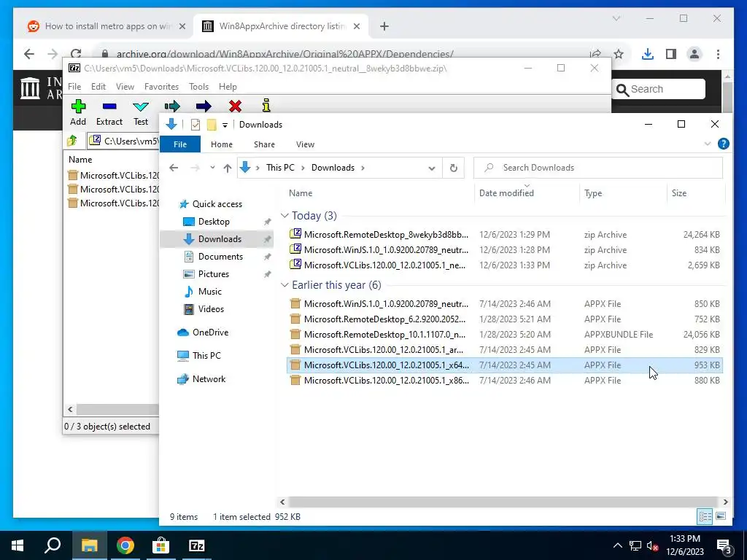747x560 pixels.
Task: Switch to the Explorer Share ribbon tab
Action: coord(264,144)
